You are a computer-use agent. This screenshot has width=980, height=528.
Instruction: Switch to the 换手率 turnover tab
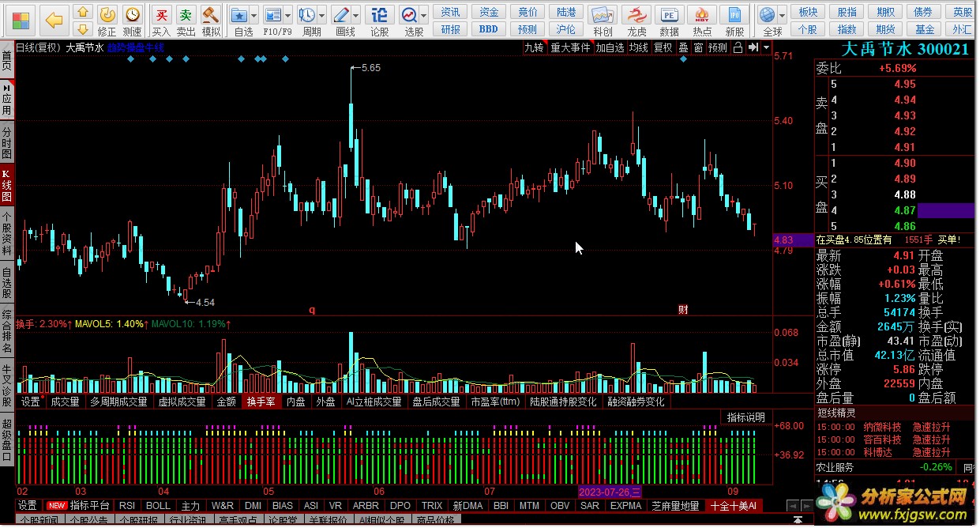(261, 402)
